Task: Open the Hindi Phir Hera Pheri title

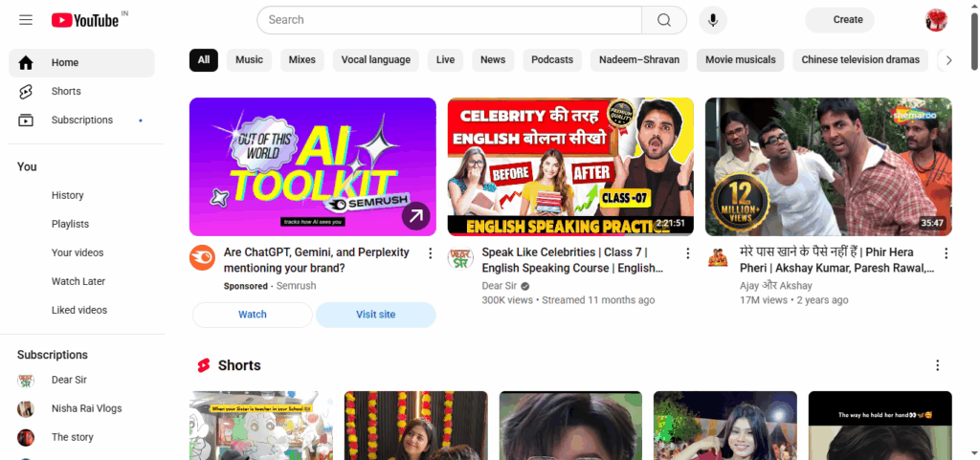Action: click(x=836, y=260)
